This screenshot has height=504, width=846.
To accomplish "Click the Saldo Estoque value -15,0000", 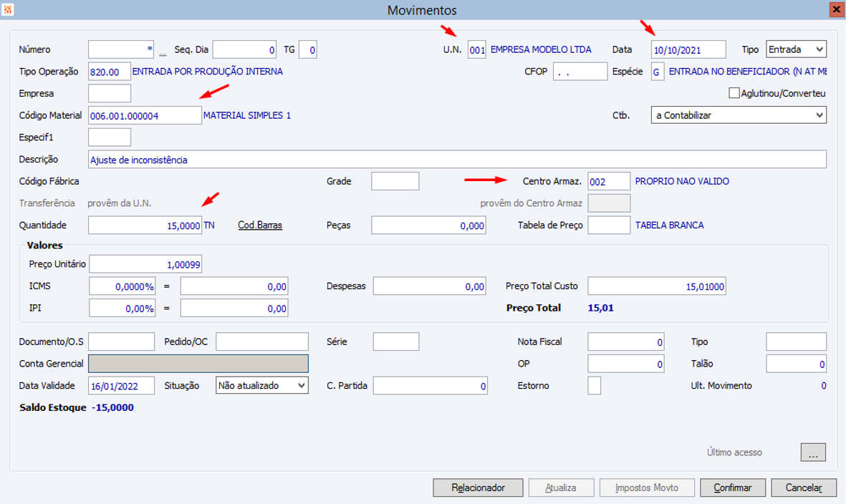I will 112,407.
